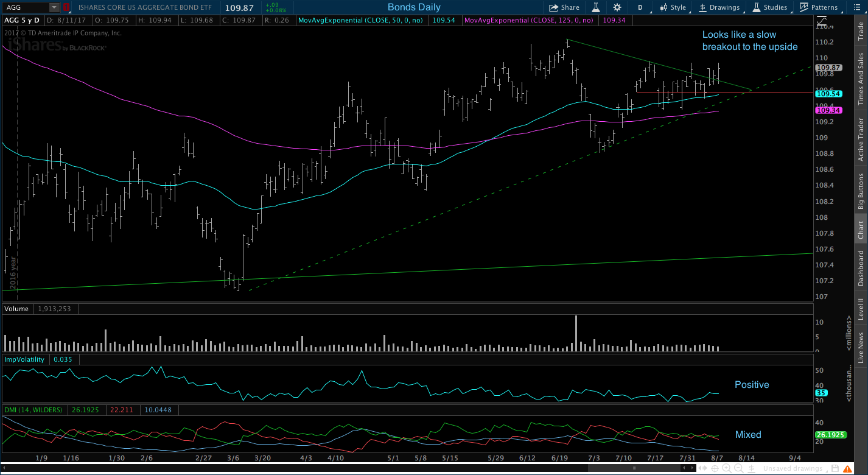Click the zoom in magnifier icon

(727, 468)
